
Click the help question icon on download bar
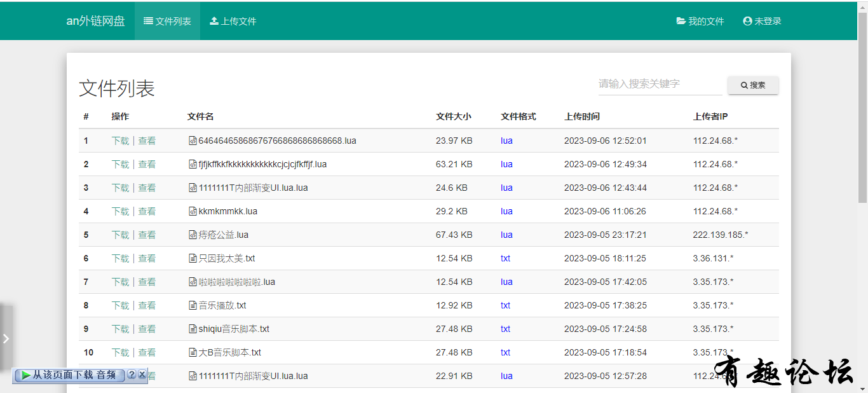coord(132,375)
